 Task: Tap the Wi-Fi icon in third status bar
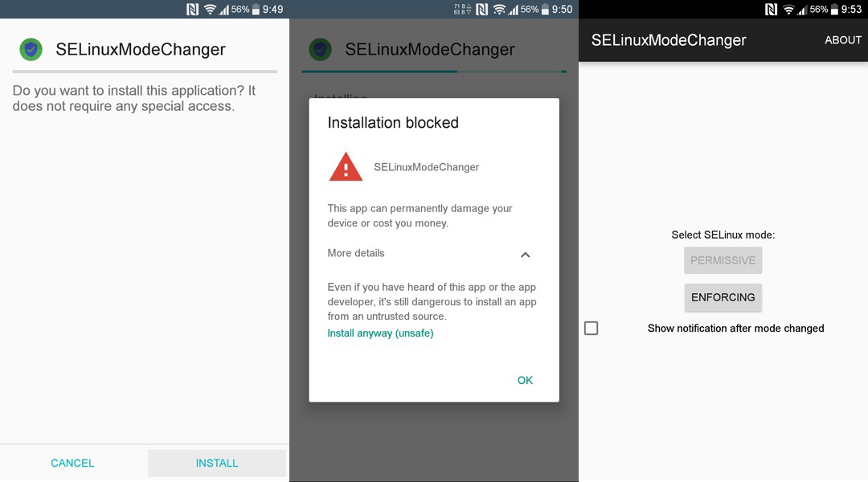coord(788,9)
